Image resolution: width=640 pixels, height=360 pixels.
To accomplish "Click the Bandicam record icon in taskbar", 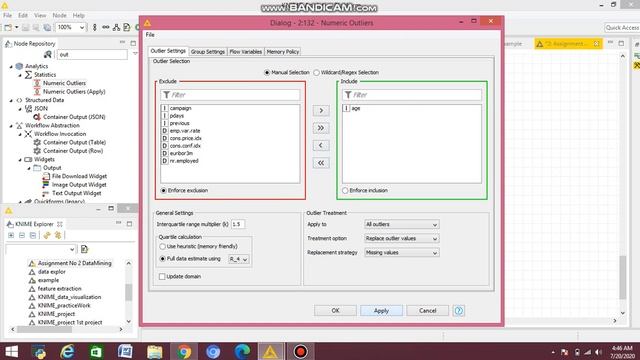I will pyautogui.click(x=300, y=351).
